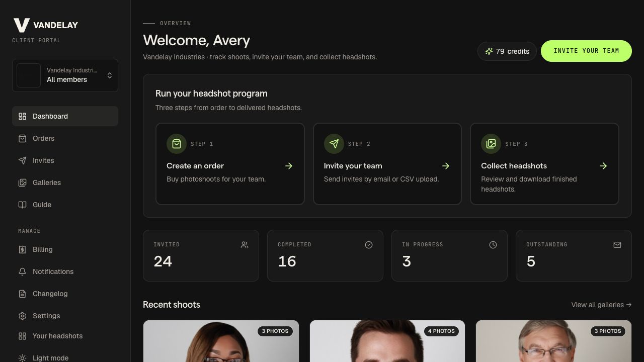This screenshot has width=644, height=362.
Task: Click the Step 3 gallery icon
Action: coord(491,144)
